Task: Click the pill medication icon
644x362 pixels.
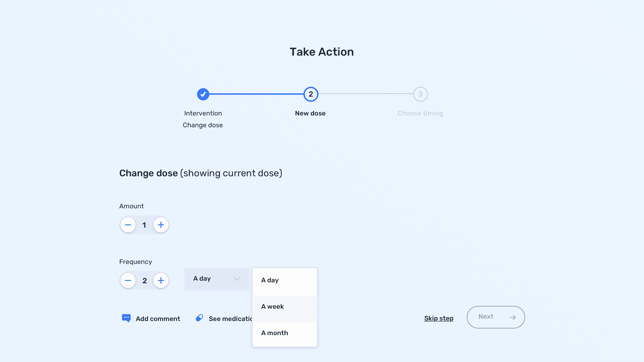Action: [x=199, y=318]
